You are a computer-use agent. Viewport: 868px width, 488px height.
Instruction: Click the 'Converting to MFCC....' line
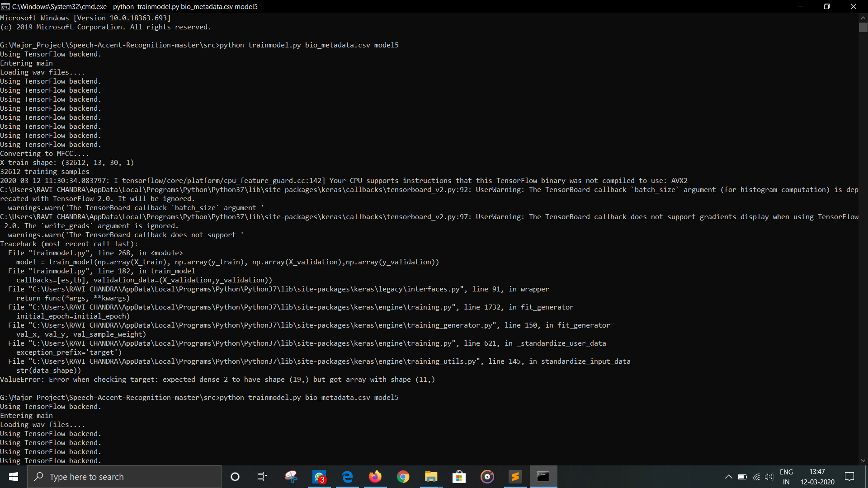click(x=45, y=154)
